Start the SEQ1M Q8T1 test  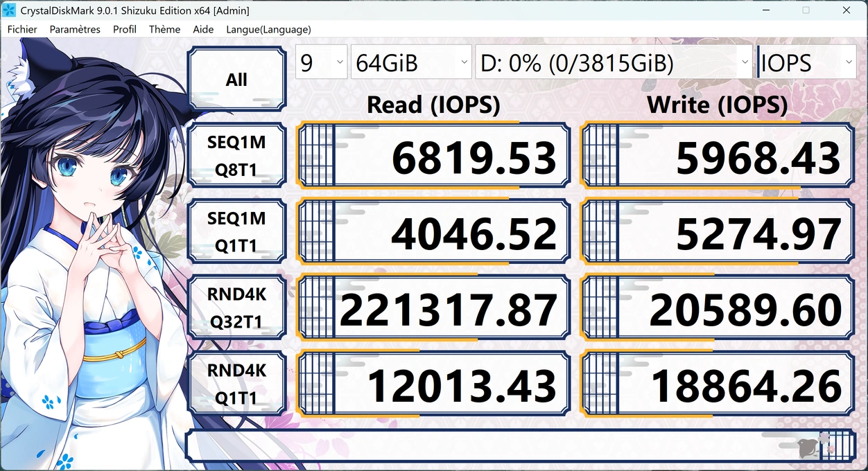236,156
